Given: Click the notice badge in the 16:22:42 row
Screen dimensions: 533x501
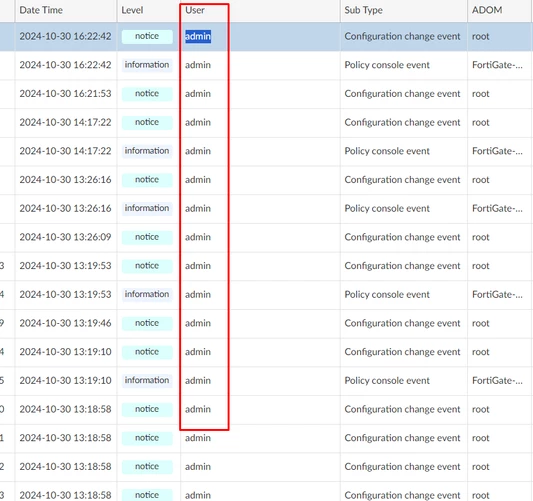Looking at the screenshot, I should pyautogui.click(x=147, y=36).
